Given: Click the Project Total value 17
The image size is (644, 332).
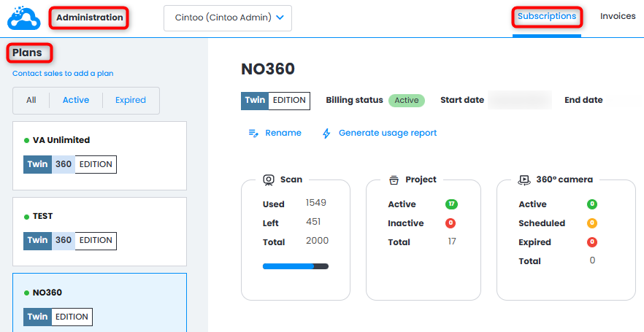Looking at the screenshot, I should tap(452, 242).
